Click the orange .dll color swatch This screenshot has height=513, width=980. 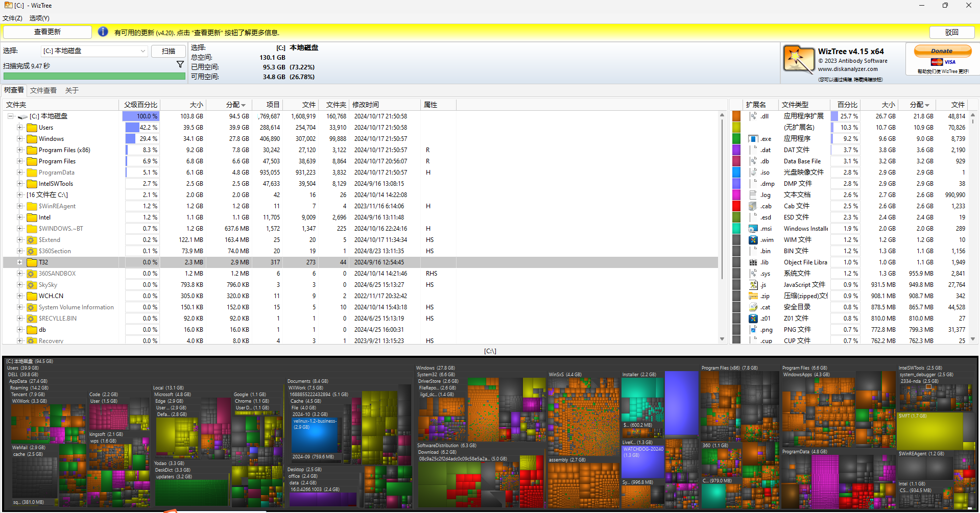(x=736, y=116)
